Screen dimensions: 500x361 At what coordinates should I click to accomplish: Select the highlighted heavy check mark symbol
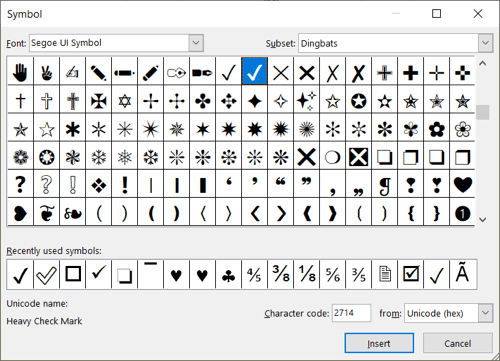click(x=254, y=71)
